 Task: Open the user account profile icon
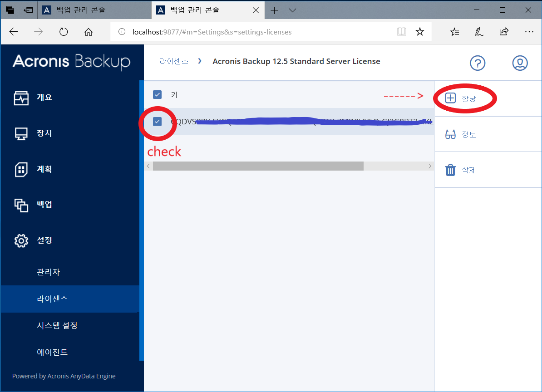click(x=520, y=63)
